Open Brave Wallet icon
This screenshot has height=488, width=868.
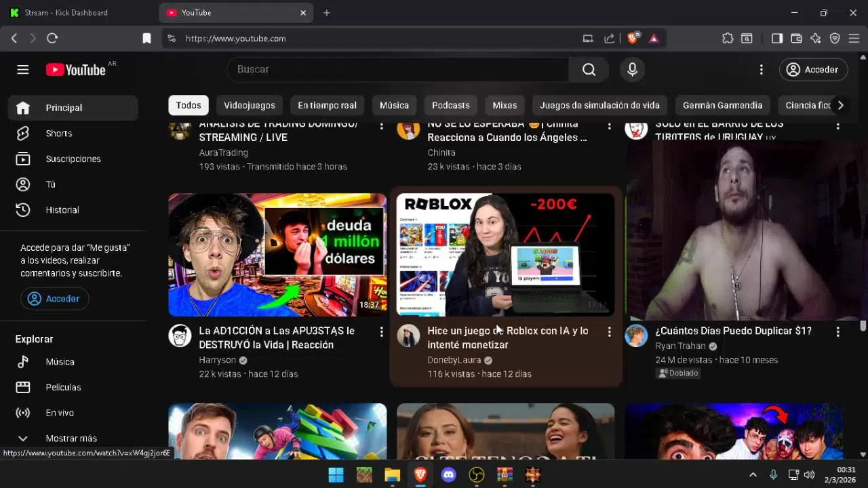[797, 39]
